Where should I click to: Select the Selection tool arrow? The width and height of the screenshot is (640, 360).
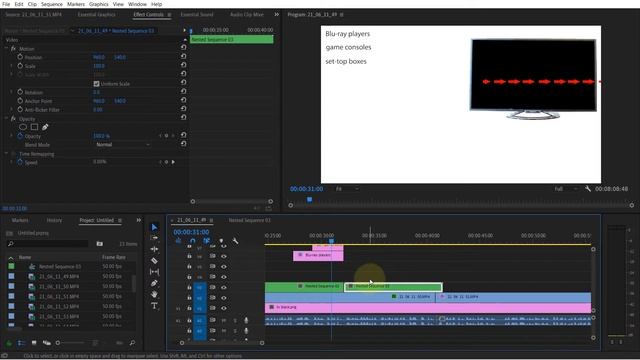click(154, 227)
